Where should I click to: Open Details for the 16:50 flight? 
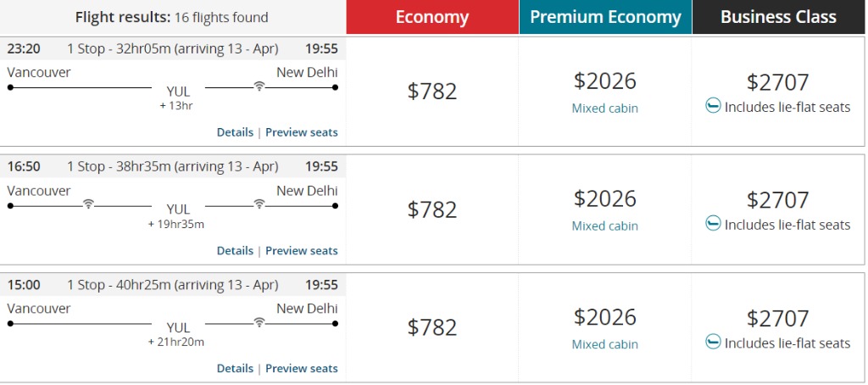235,251
